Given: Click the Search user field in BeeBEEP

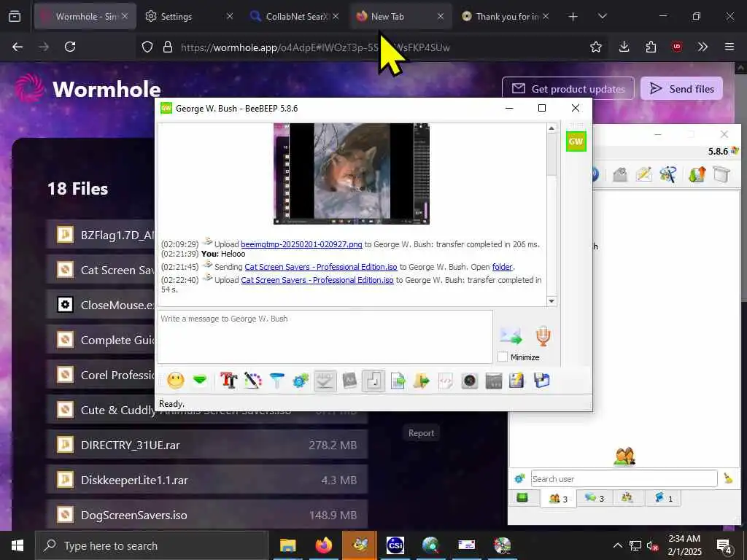Looking at the screenshot, I should coord(624,478).
